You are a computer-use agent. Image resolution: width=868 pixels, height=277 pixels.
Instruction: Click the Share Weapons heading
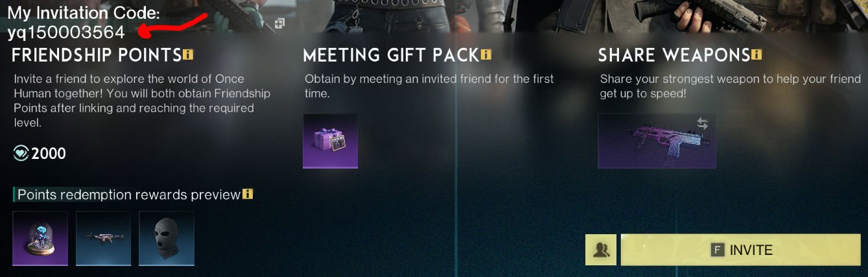click(674, 55)
